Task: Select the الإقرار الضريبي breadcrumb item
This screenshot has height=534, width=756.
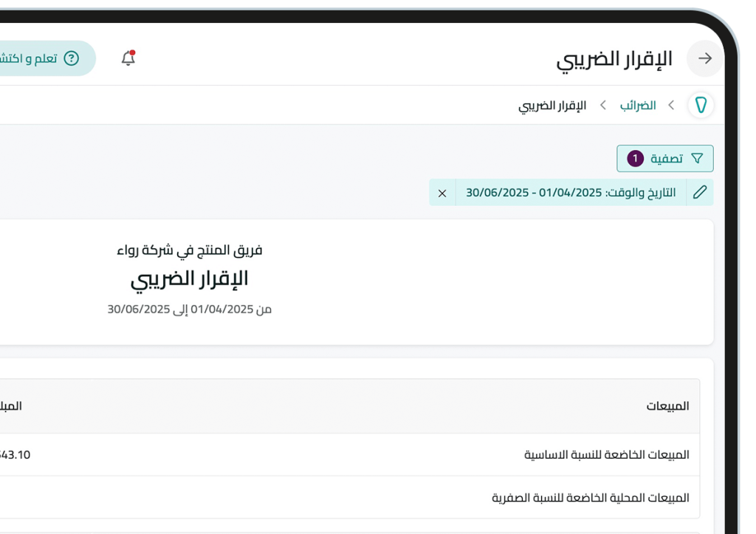Action: pos(552,105)
